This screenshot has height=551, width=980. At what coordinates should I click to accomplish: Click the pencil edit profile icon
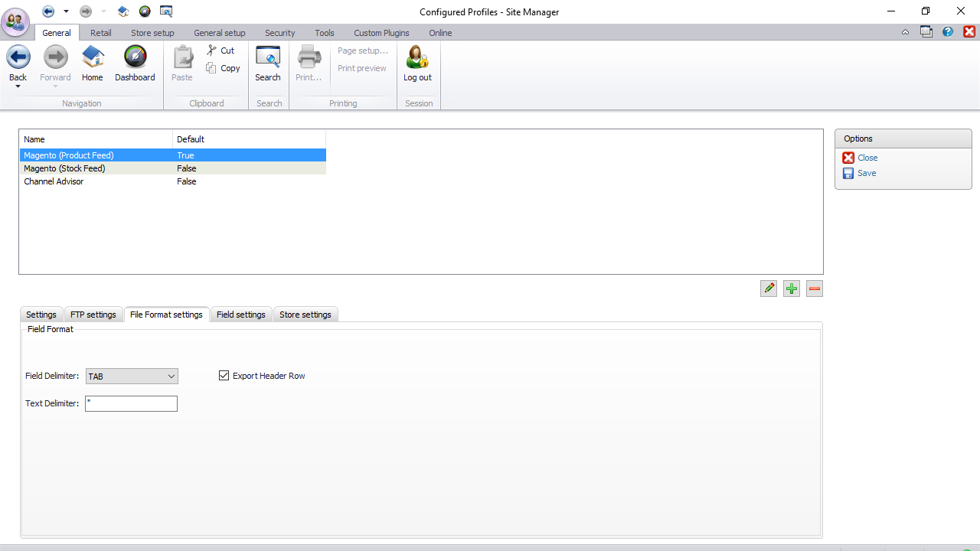pos(769,289)
